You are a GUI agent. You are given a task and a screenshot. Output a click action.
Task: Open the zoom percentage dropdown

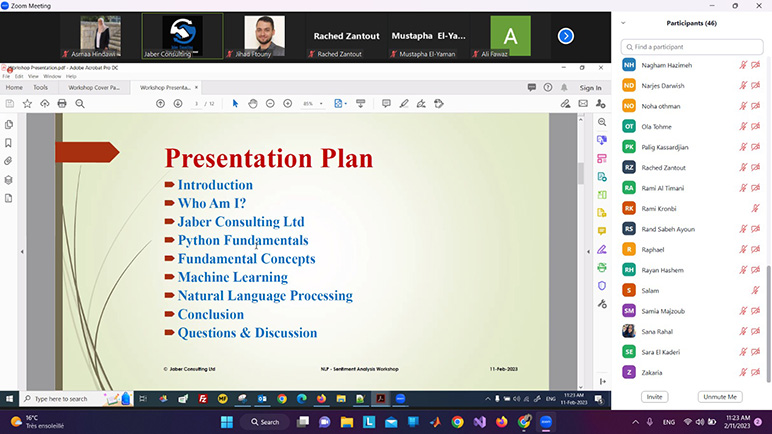(312, 103)
